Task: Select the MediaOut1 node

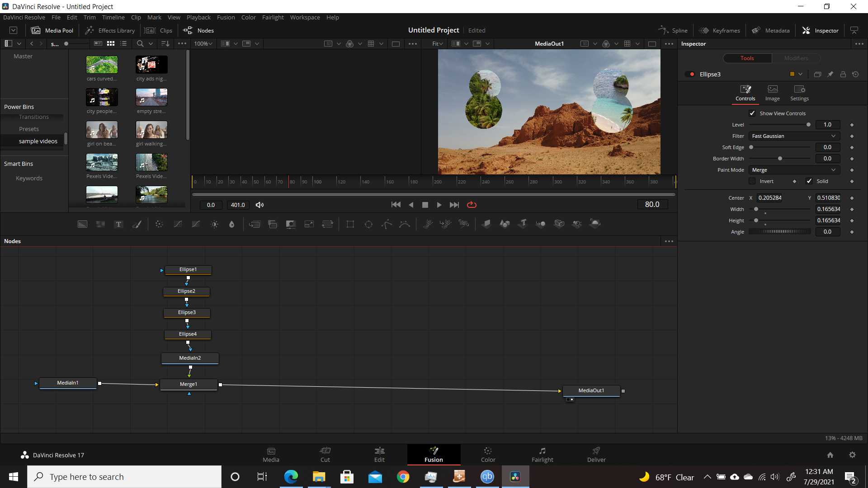Action: point(591,390)
